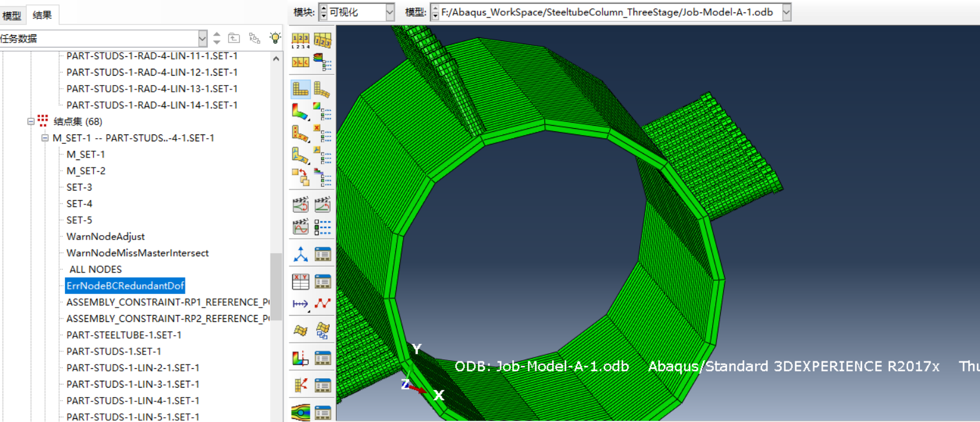Select the WarnNodeAdjust node set

[106, 236]
